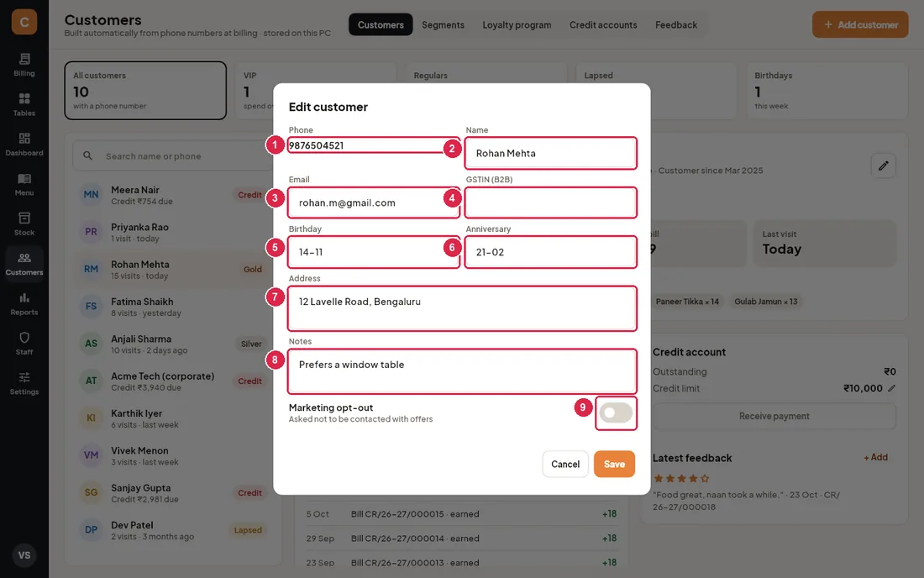
Task: Click the Email field
Action: click(x=374, y=202)
